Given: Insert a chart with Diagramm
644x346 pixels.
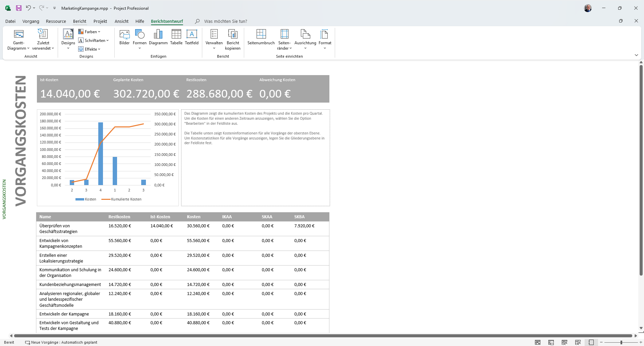Looking at the screenshot, I should pyautogui.click(x=158, y=37).
